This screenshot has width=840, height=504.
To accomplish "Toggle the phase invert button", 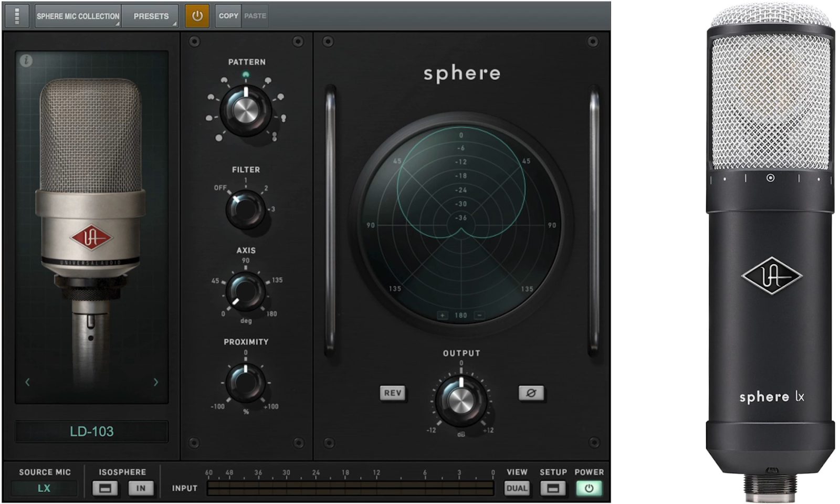I will [x=531, y=393].
